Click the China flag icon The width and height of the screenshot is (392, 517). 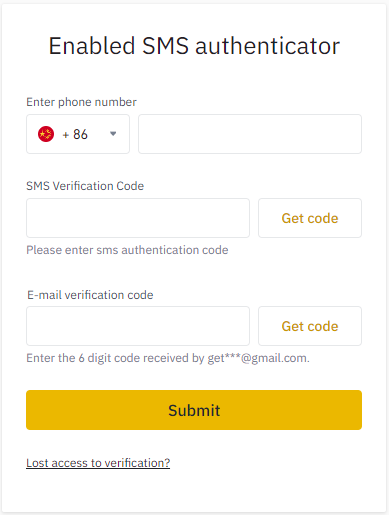coord(46,135)
